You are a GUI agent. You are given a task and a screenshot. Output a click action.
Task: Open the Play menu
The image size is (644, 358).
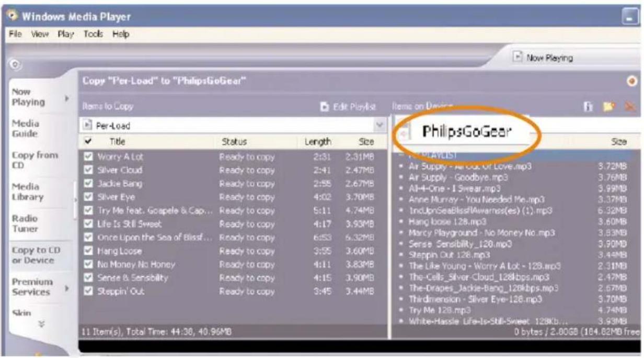(x=64, y=35)
